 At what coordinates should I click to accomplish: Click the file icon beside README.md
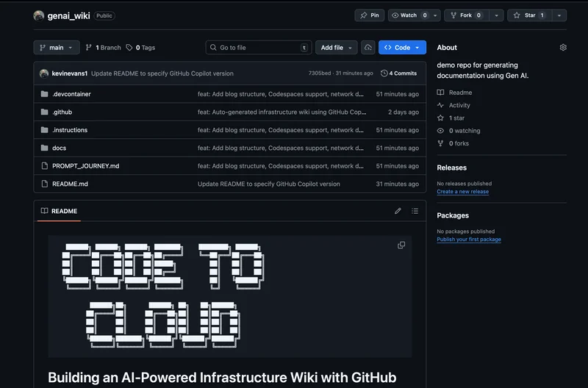pos(44,184)
